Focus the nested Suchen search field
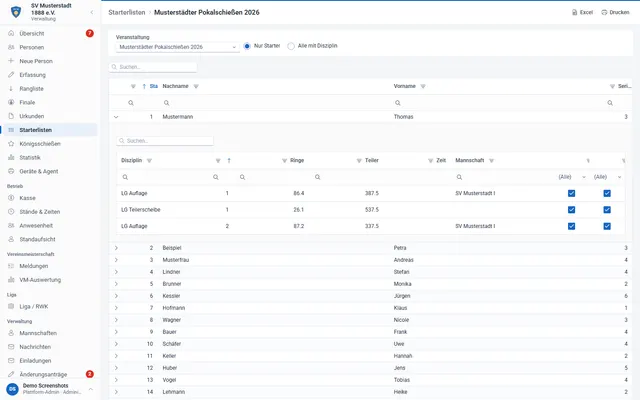640x400 pixels. [165, 141]
